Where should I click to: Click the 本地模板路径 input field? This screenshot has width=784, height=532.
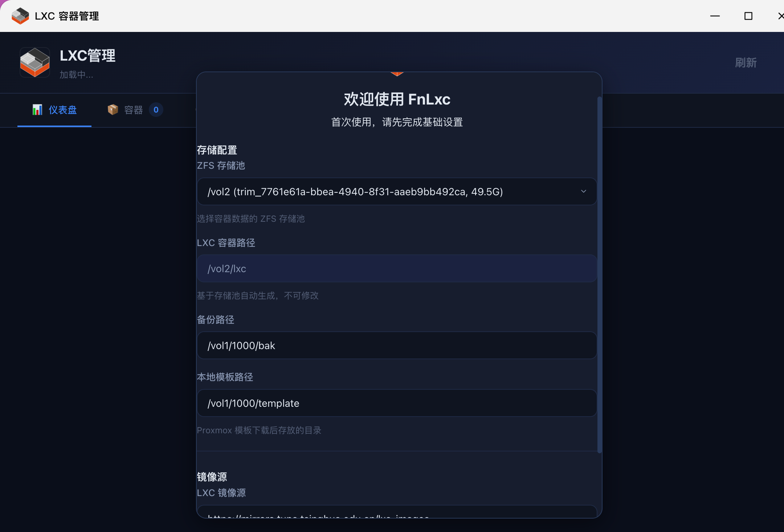(x=397, y=403)
